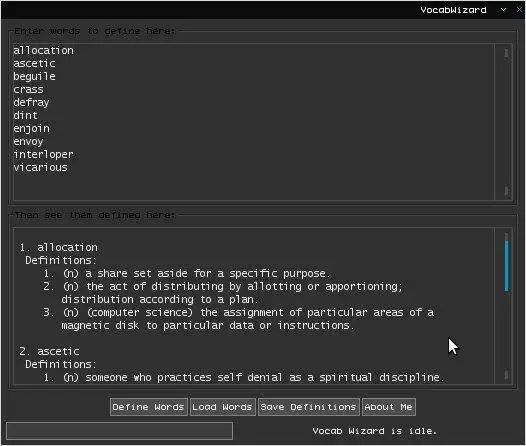The image size is (526, 446).
Task: Click the "the act of distributing by allotting" line
Action: pyautogui.click(x=223, y=286)
